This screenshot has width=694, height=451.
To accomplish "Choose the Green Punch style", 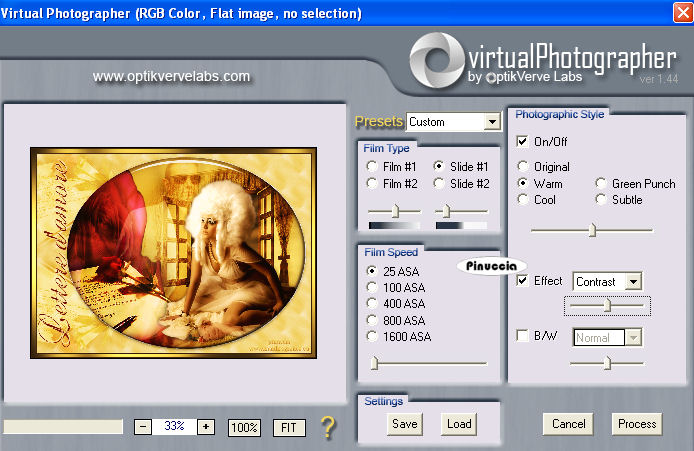I will pyautogui.click(x=601, y=183).
